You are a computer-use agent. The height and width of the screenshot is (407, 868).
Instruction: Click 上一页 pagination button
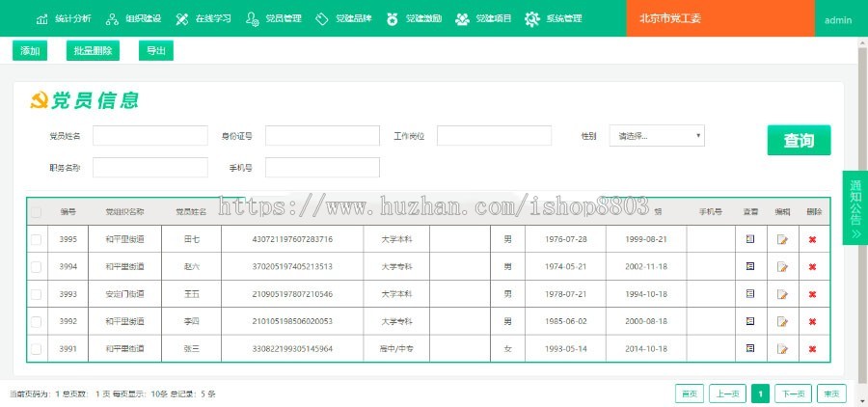727,393
